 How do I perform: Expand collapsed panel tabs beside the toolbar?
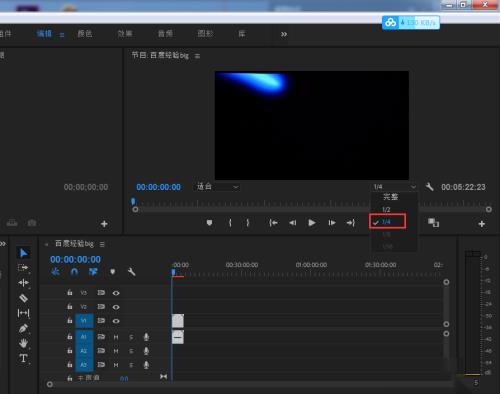[3, 244]
